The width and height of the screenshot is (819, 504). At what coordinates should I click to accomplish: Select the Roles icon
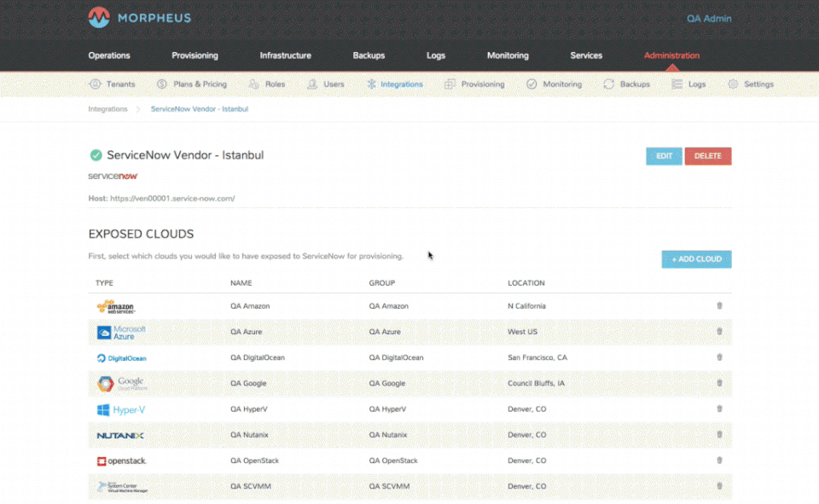point(253,84)
